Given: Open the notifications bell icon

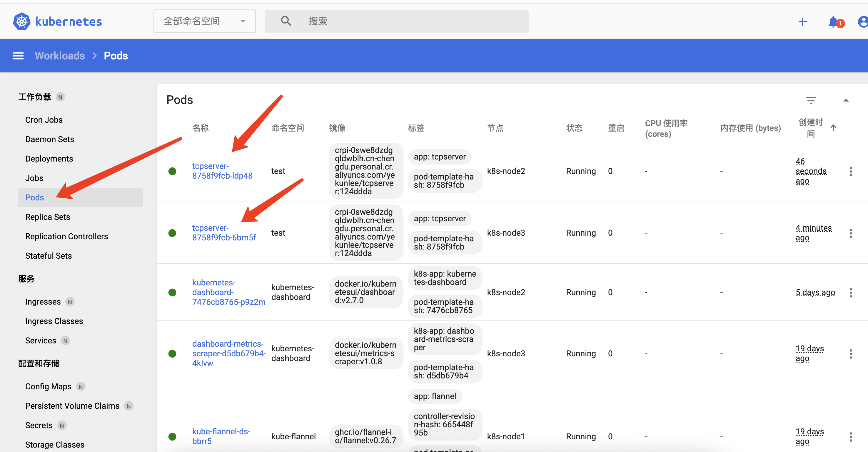Looking at the screenshot, I should tap(833, 22).
